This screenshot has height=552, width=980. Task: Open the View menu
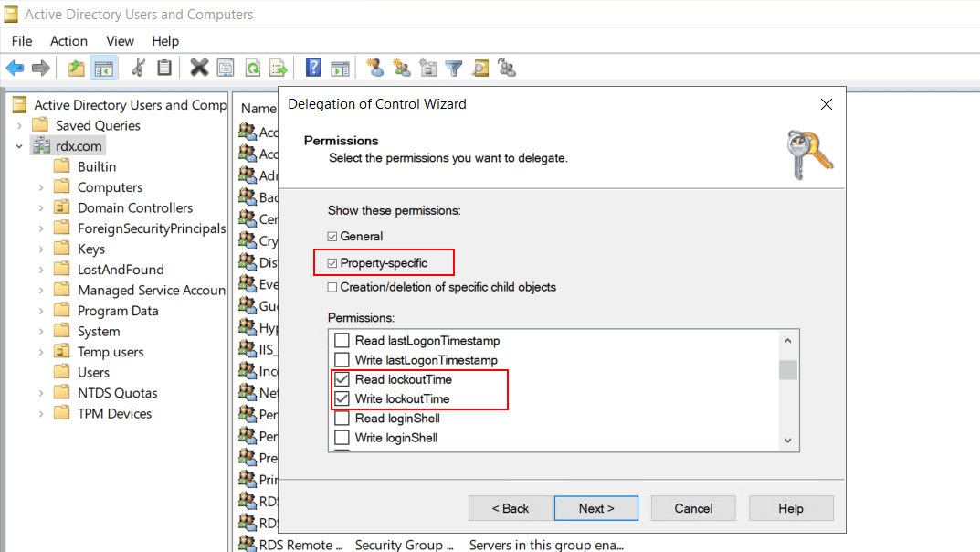tap(120, 40)
